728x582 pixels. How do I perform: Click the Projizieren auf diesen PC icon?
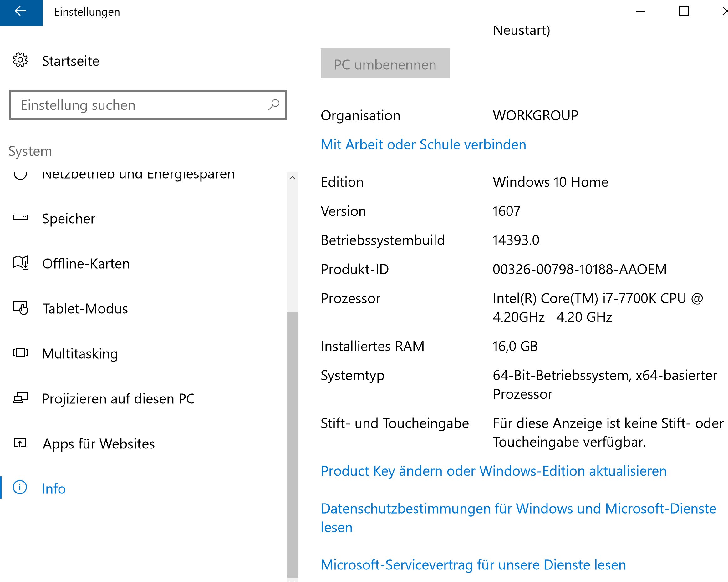pyautogui.click(x=20, y=398)
